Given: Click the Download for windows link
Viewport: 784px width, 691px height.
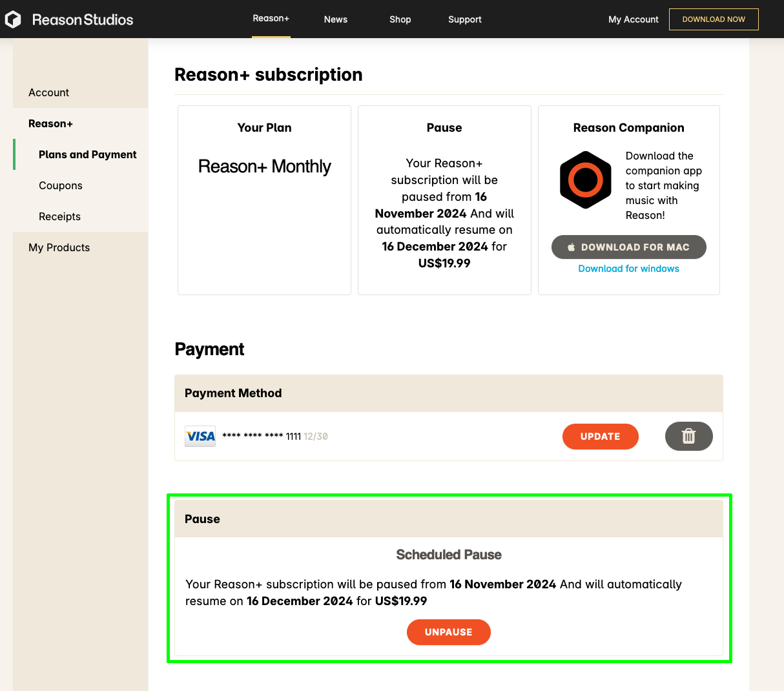Looking at the screenshot, I should tap(629, 269).
